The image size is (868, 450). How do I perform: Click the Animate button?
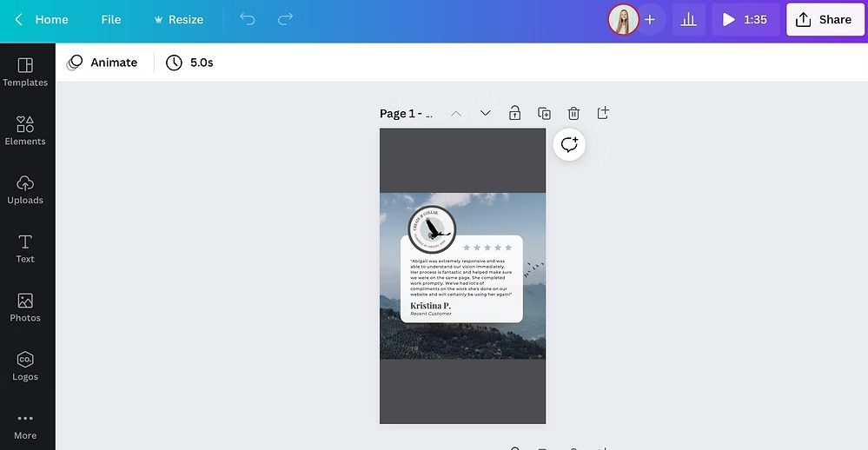(x=103, y=63)
